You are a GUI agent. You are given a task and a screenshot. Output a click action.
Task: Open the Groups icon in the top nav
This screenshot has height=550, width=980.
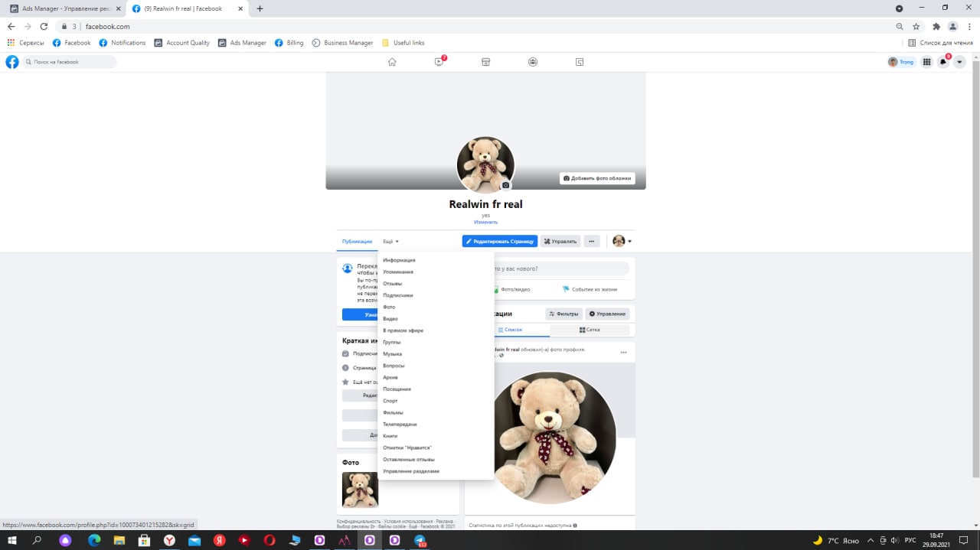pos(533,62)
